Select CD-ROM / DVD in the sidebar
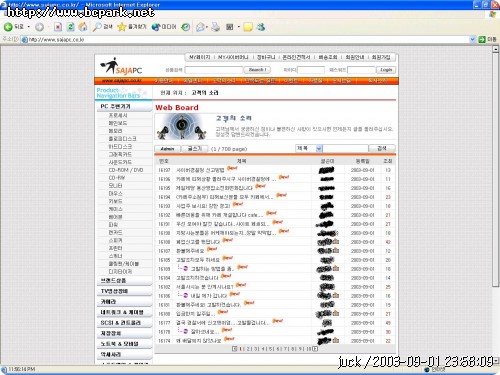 click(x=126, y=170)
